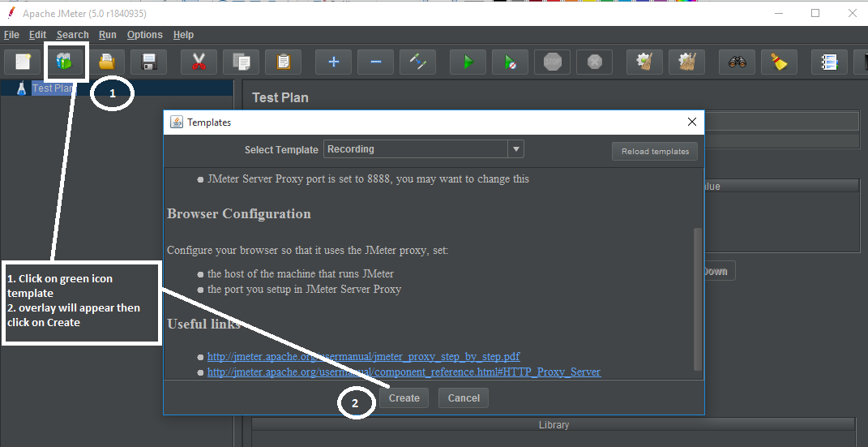Screen dimensions: 868x447
Task: Select Test Plan tree node
Action: pyautogui.click(x=52, y=88)
